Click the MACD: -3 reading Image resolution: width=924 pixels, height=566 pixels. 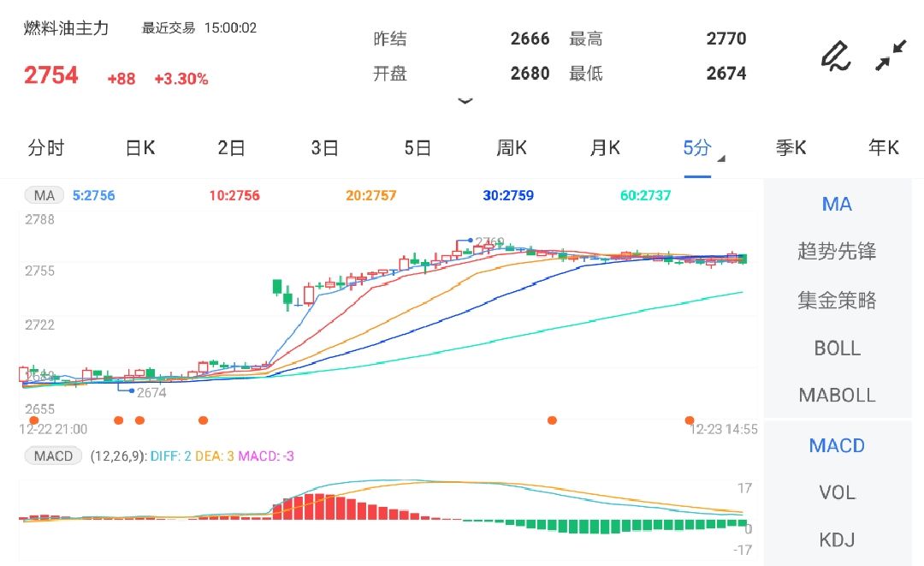tap(266, 456)
